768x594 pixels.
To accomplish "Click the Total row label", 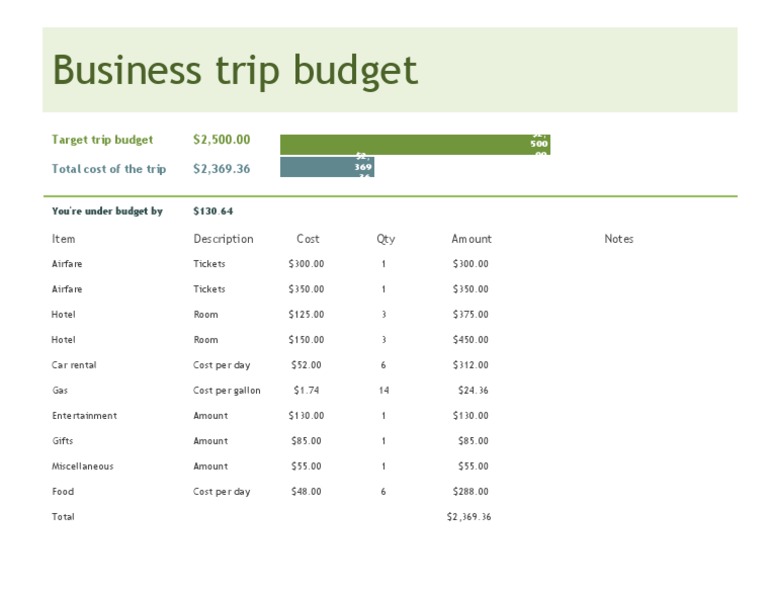I will pos(63,517).
